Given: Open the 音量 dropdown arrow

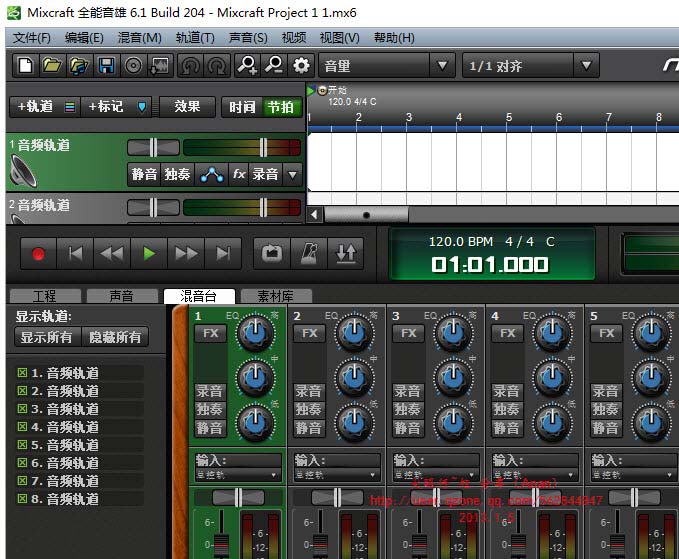Looking at the screenshot, I should tap(442, 66).
